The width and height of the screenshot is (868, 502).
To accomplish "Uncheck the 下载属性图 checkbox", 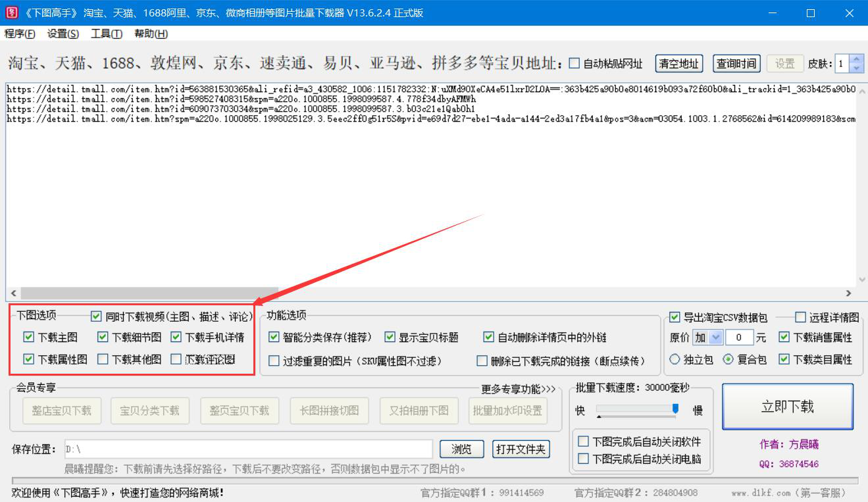I will pos(28,359).
